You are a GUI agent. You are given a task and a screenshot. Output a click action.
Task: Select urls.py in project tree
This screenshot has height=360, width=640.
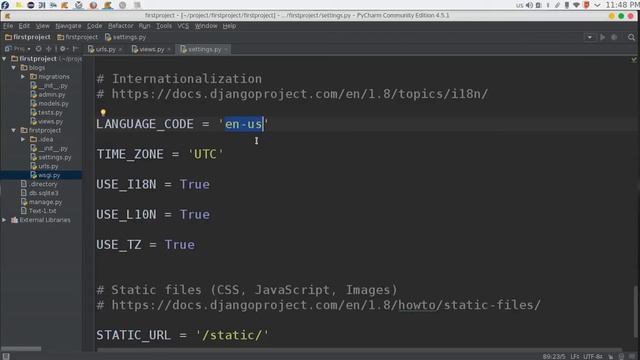pos(44,166)
